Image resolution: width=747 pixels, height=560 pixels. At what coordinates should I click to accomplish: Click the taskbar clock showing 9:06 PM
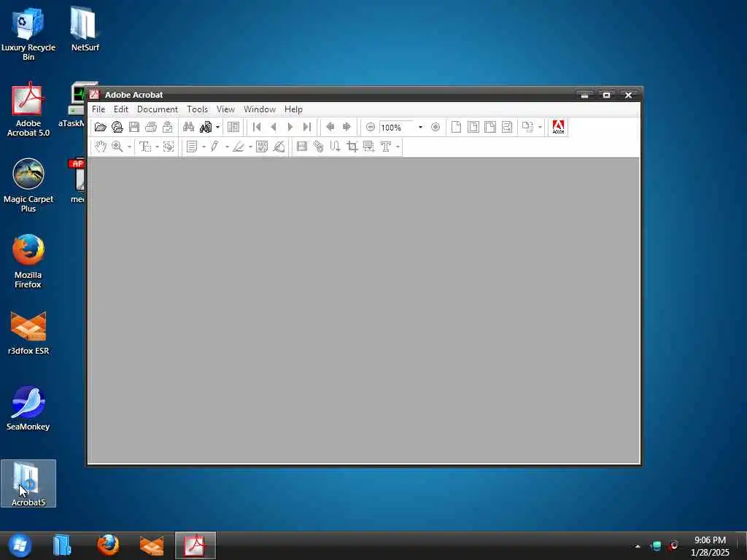(710, 546)
